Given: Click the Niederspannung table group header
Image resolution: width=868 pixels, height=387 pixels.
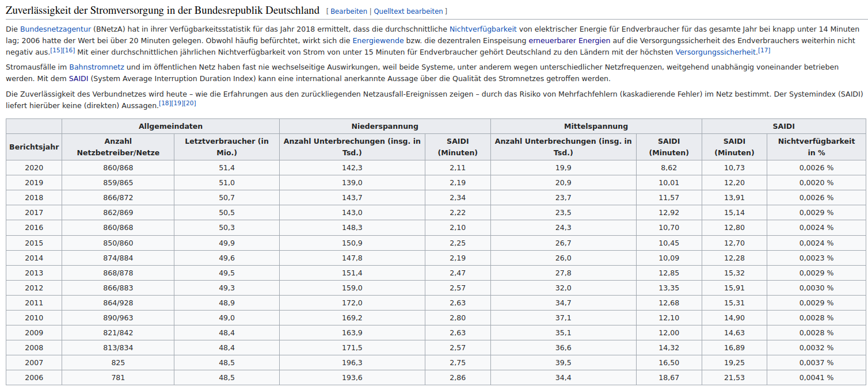Looking at the screenshot, I should point(384,127).
